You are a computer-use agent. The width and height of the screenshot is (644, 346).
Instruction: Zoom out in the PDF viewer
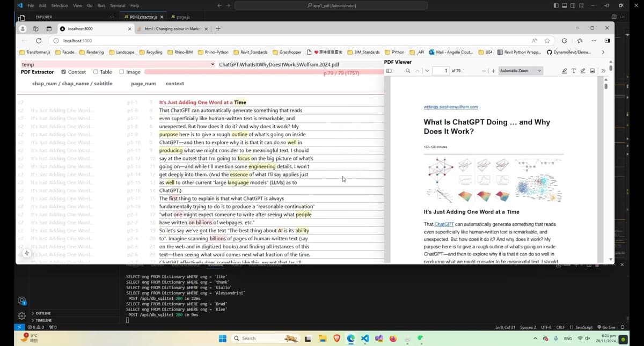click(x=484, y=71)
